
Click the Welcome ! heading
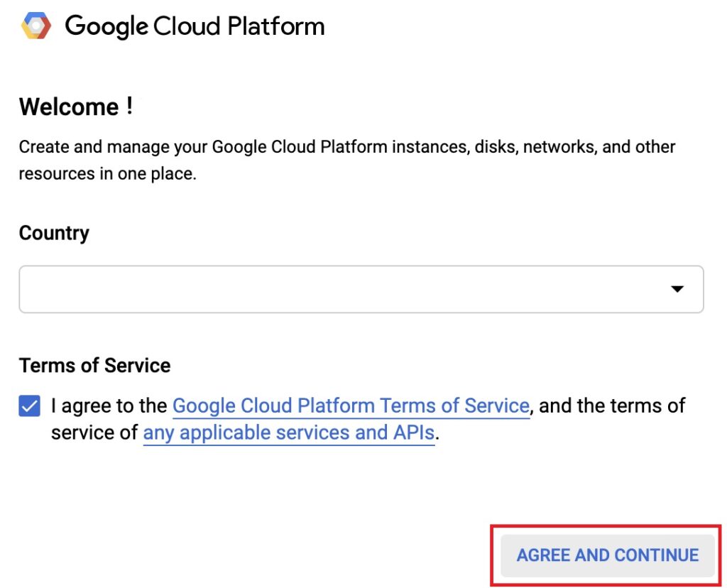77,107
